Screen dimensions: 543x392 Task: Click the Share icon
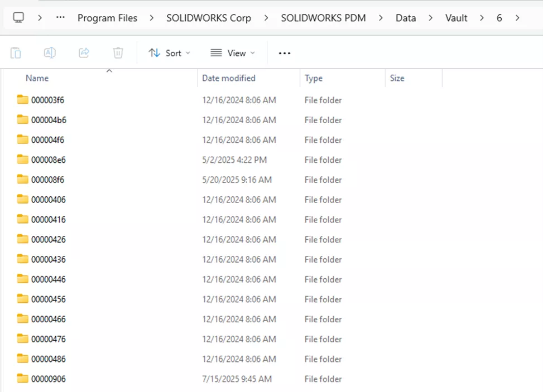click(84, 52)
